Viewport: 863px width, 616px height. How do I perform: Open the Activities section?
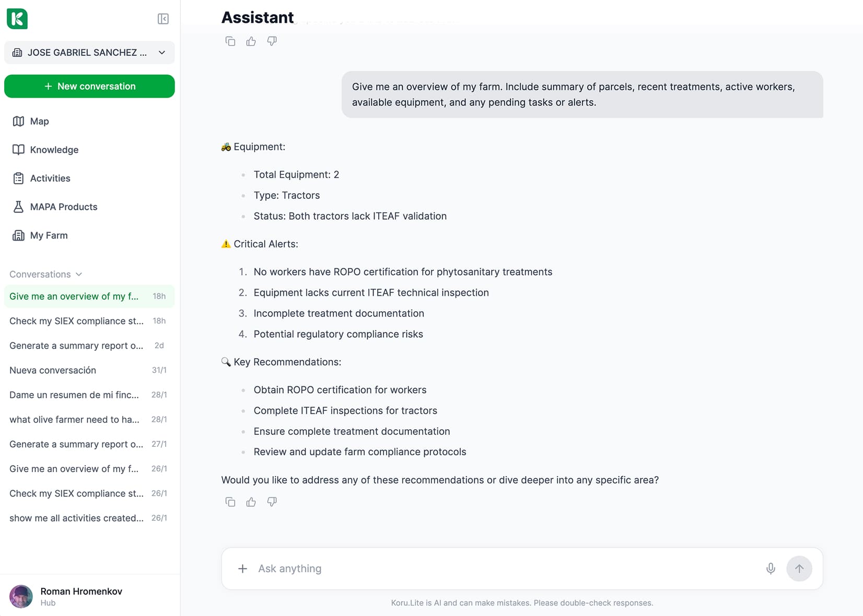(50, 178)
